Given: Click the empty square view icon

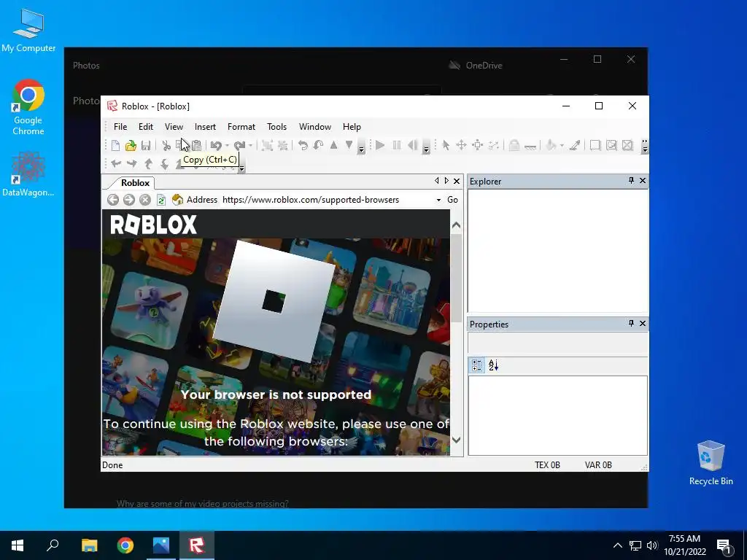Looking at the screenshot, I should tap(595, 145).
